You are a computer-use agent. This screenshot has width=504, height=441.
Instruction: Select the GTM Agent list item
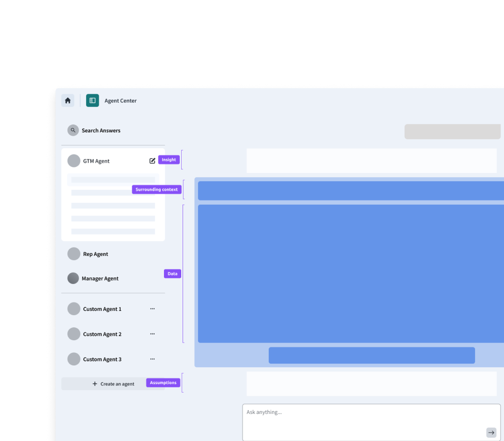click(96, 160)
